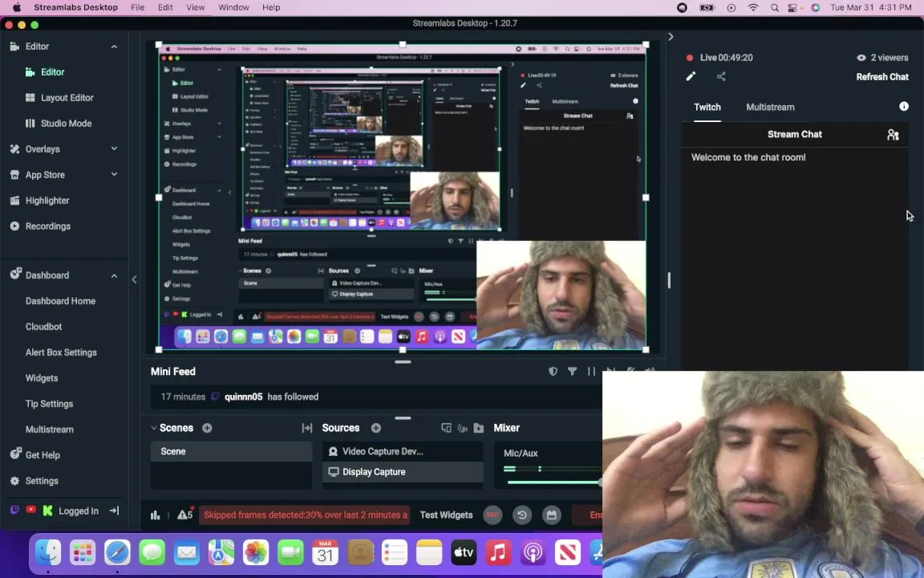Add a new source with the plus icon
The image size is (924, 578).
coord(376,428)
